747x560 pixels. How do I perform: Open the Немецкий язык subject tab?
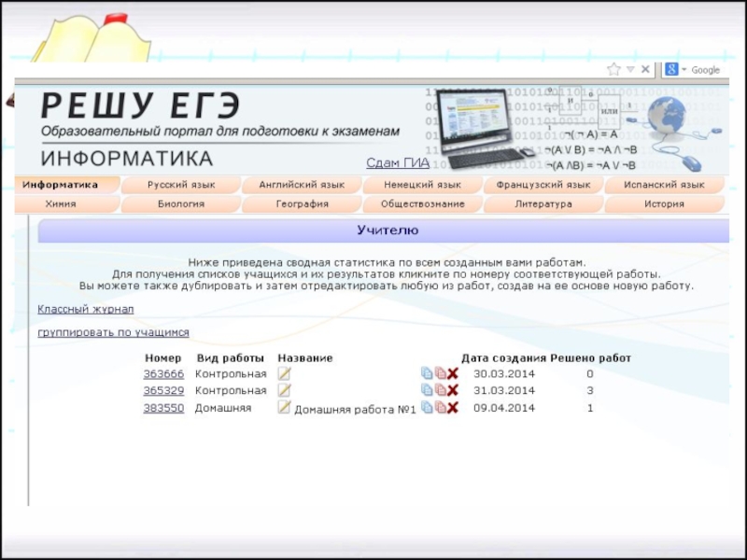coord(423,185)
